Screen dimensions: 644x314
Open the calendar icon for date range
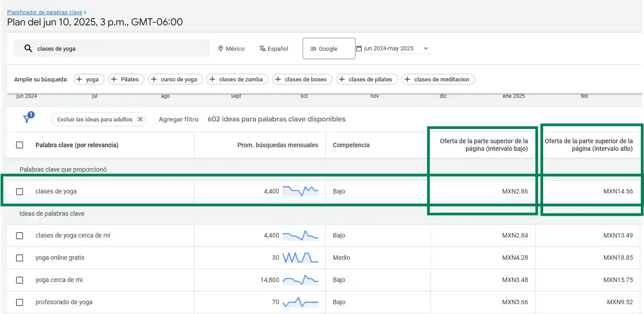click(359, 48)
